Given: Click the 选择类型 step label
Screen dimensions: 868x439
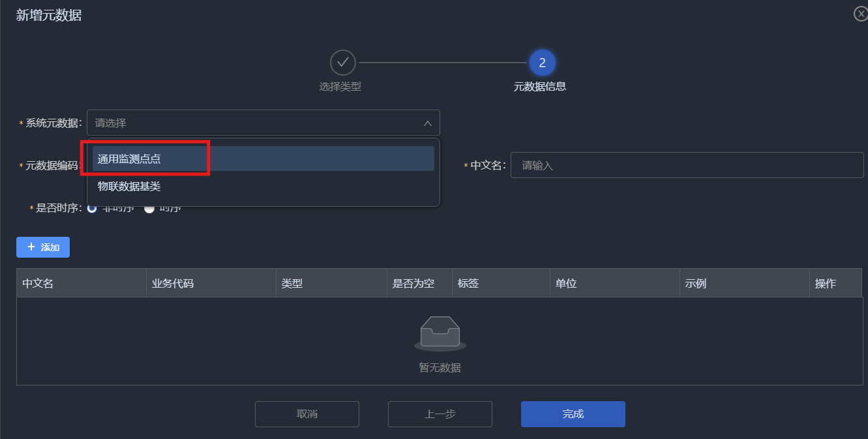Looking at the screenshot, I should click(340, 86).
